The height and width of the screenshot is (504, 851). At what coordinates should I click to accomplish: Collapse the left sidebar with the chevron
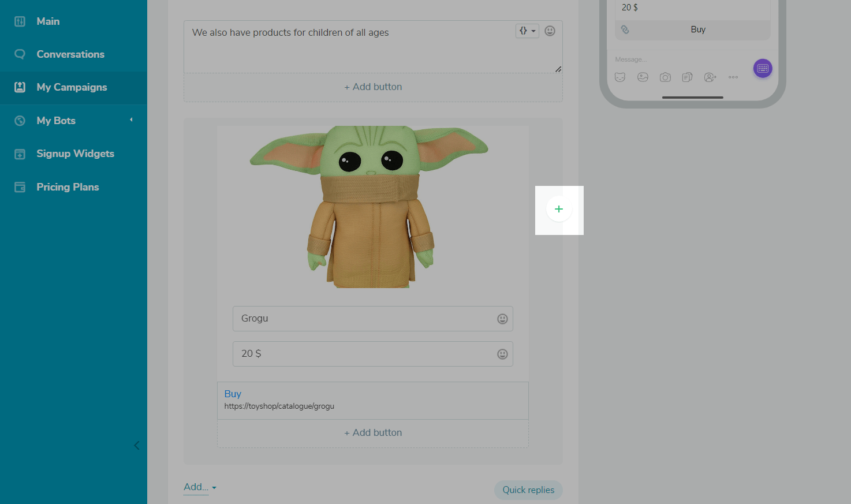tap(137, 445)
